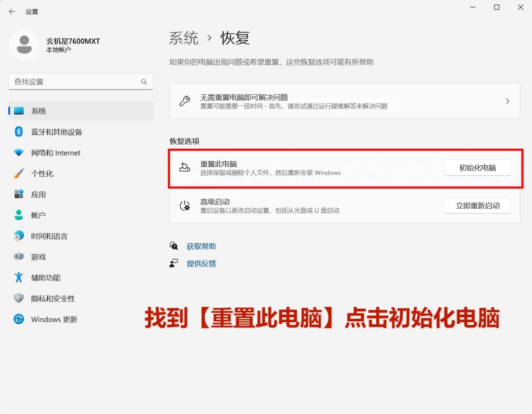Select 应用 in the sidebar
Screen dimensions: 532x414
pos(81,194)
